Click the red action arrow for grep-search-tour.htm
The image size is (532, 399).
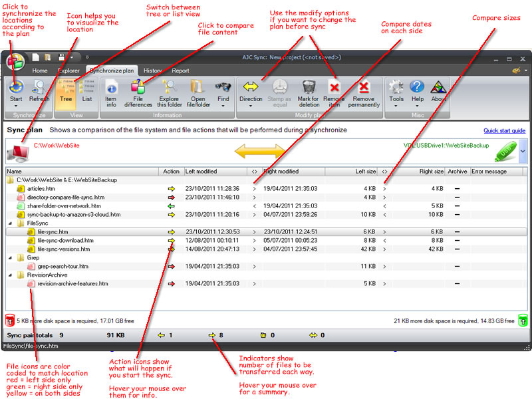coord(172,267)
